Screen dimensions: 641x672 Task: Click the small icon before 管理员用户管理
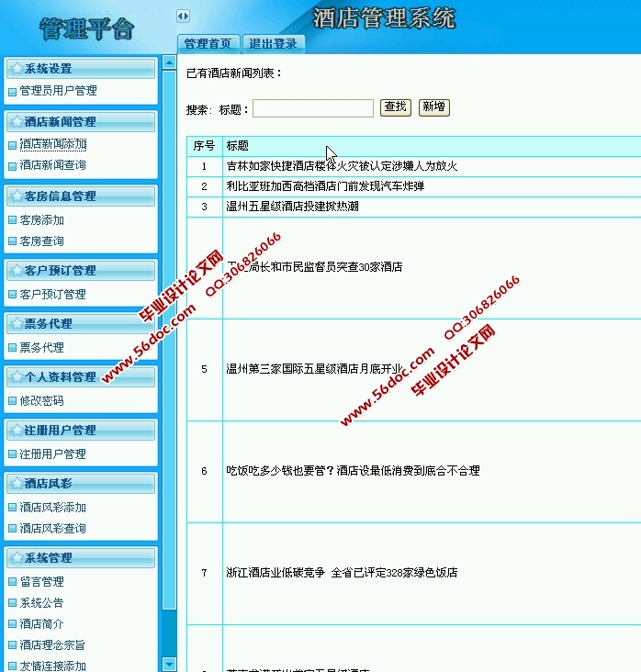(x=12, y=92)
